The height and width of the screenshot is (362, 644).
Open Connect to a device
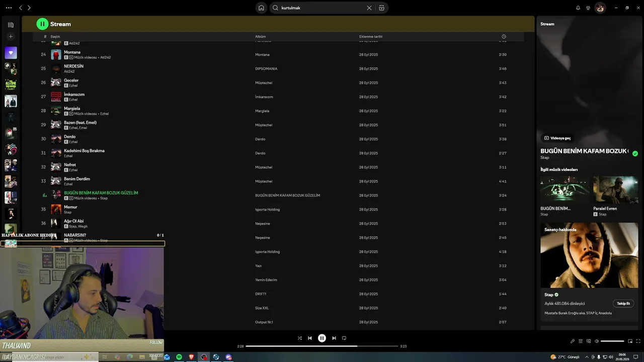[589, 341]
